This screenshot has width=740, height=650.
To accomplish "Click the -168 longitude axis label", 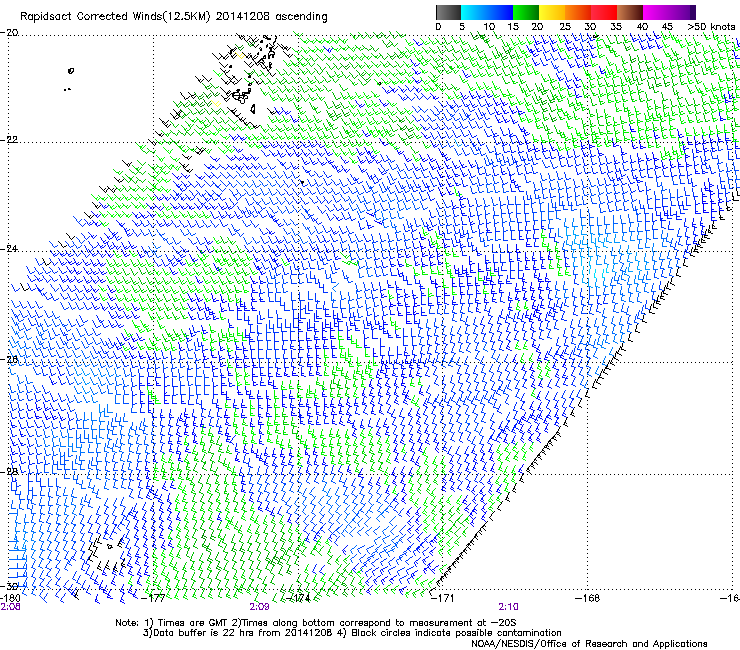I will 587,598.
